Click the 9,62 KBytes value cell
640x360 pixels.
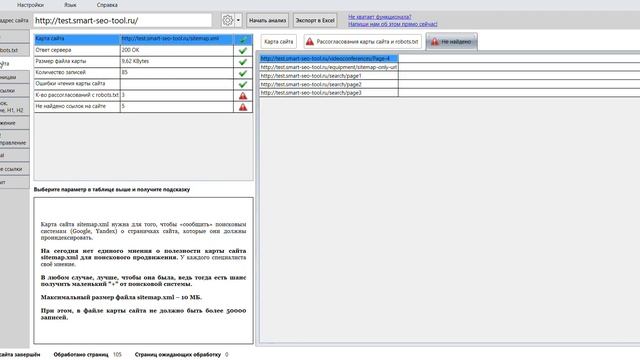coord(177,61)
